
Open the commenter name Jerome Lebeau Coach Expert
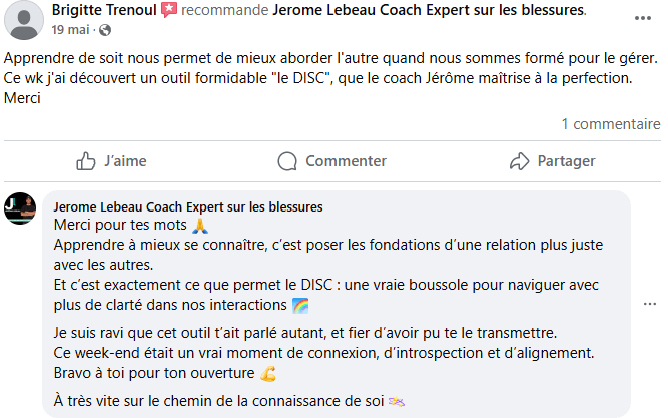point(187,207)
